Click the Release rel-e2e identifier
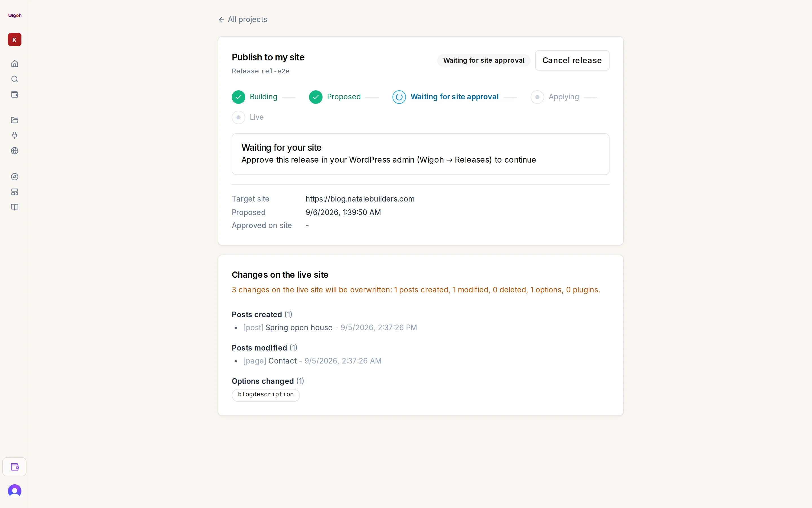The width and height of the screenshot is (812, 508). [261, 71]
